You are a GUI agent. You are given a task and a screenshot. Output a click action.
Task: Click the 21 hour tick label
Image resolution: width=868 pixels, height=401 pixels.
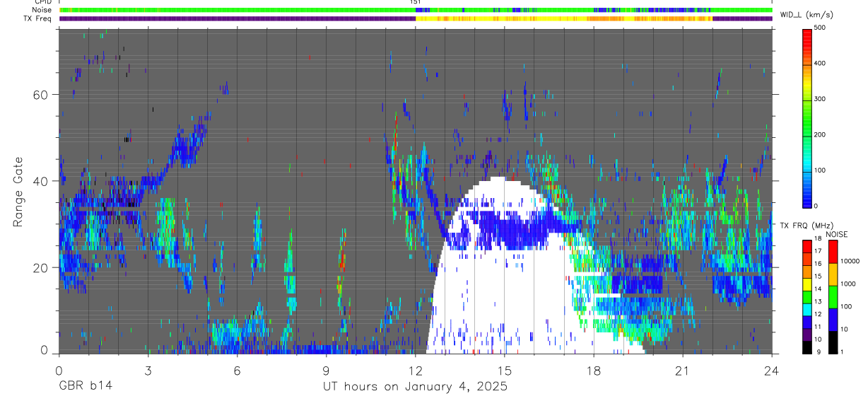[683, 371]
